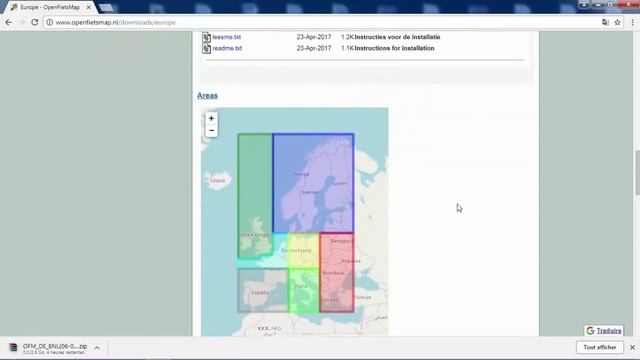Image resolution: width=640 pixels, height=360 pixels.
Task: Select the cyan France and Benelux map area
Action: pos(279,252)
